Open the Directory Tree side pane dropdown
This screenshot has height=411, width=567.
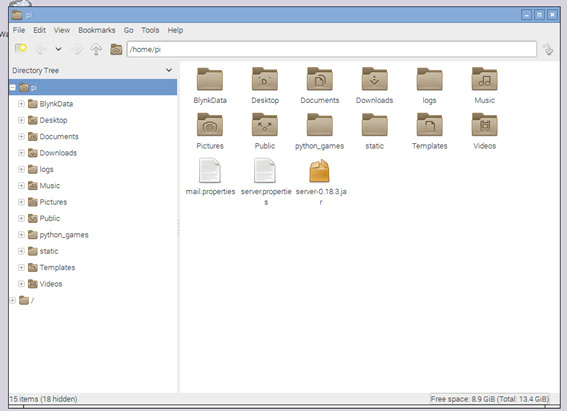point(169,70)
